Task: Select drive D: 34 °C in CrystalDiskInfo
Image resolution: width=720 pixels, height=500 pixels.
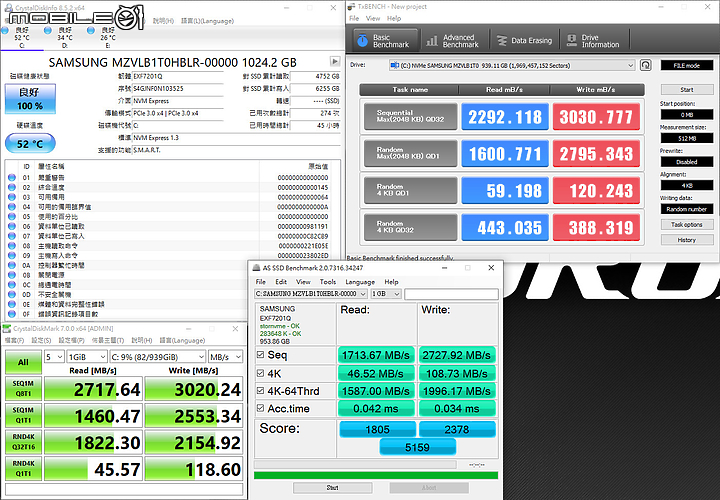Action: tap(65, 38)
